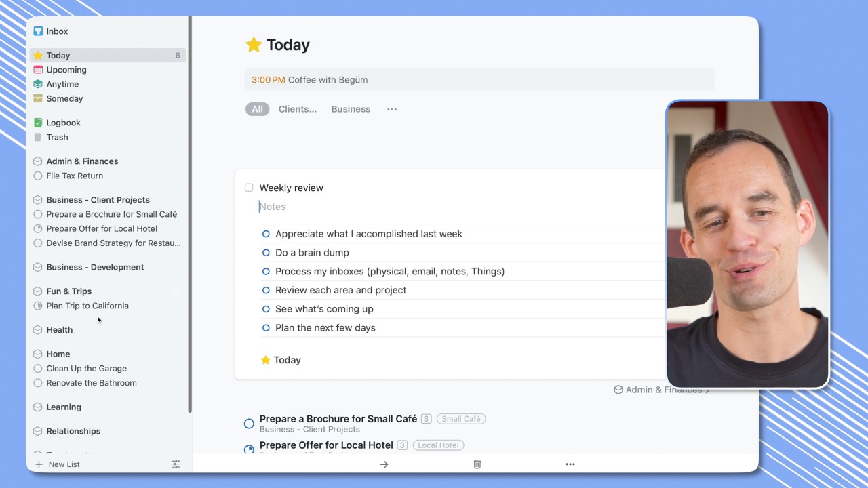The width and height of the screenshot is (868, 488).
Task: Click the 'Today' heading at top of list
Action: pos(288,45)
